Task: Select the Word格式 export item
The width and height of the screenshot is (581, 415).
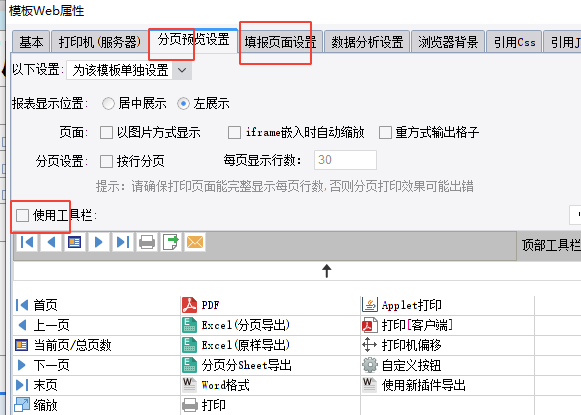Action: (x=216, y=385)
